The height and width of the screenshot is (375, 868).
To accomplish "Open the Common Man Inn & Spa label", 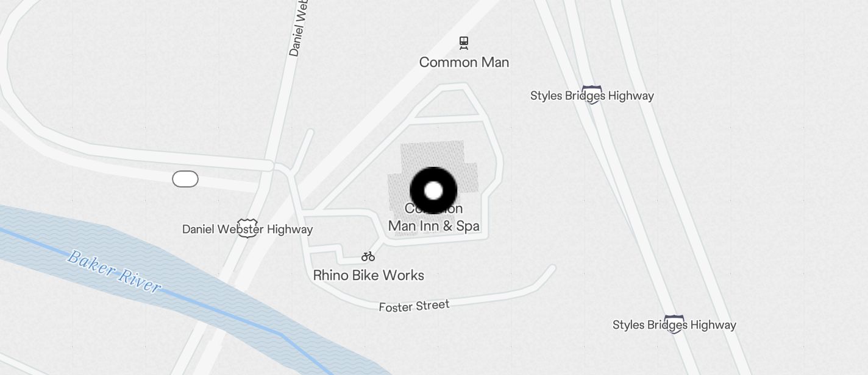I will [434, 218].
